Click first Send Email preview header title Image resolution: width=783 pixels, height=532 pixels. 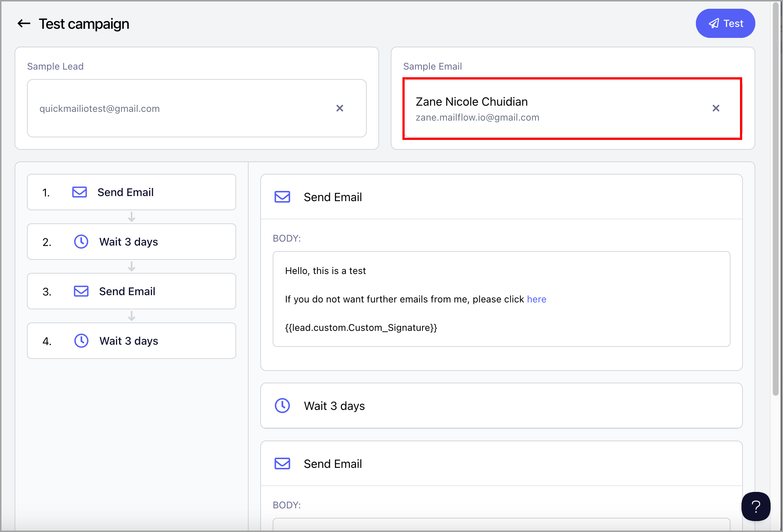333,197
